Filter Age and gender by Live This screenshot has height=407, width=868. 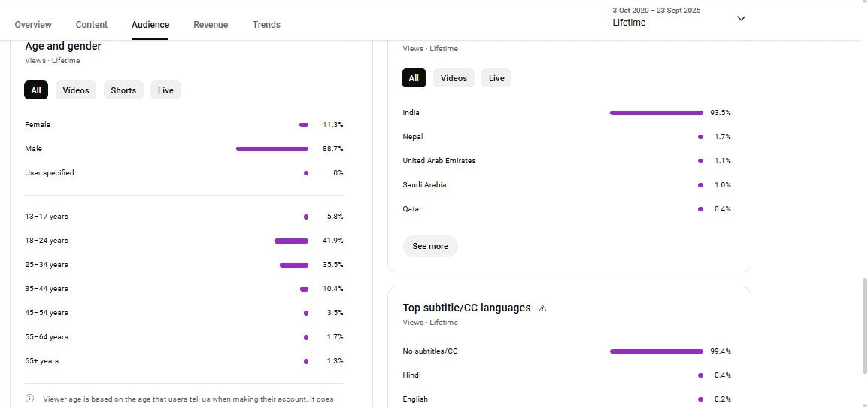click(x=165, y=90)
